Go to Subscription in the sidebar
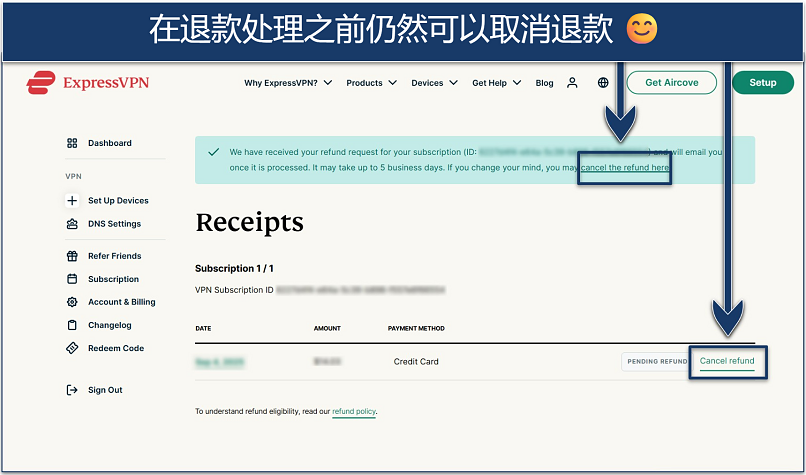This screenshot has width=806, height=475. (x=113, y=279)
